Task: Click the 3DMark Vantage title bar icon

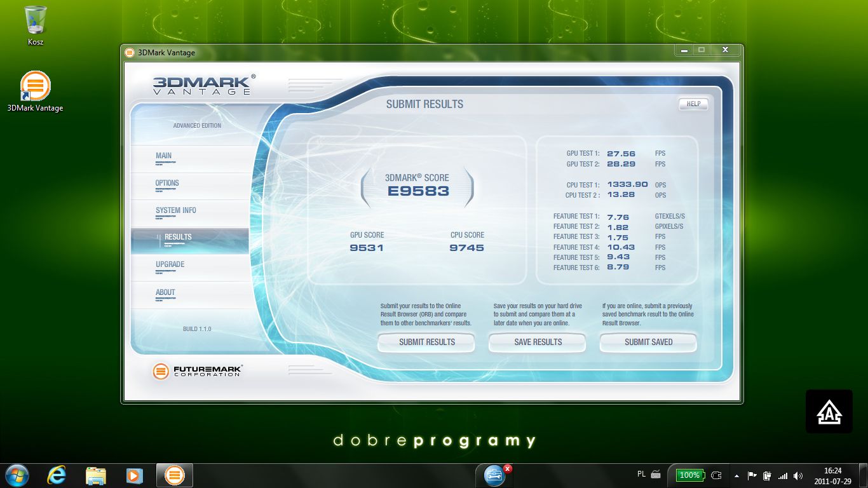Action: pos(130,53)
